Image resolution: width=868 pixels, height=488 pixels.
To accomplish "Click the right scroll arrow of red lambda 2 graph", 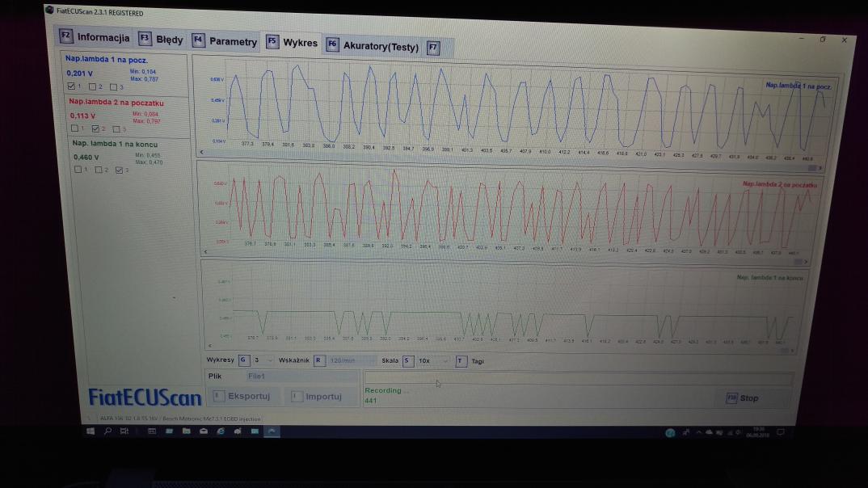I will pos(806,262).
